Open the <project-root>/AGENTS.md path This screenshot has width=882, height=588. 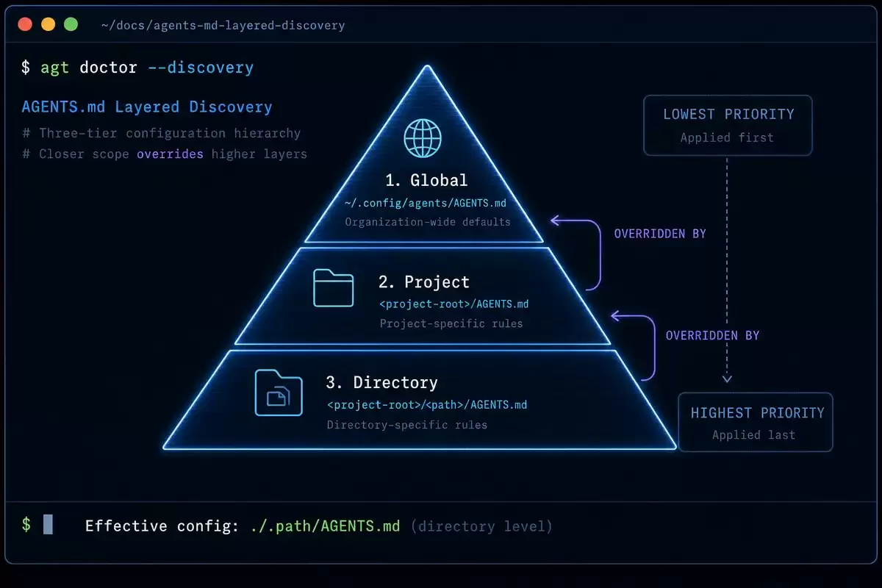click(453, 304)
